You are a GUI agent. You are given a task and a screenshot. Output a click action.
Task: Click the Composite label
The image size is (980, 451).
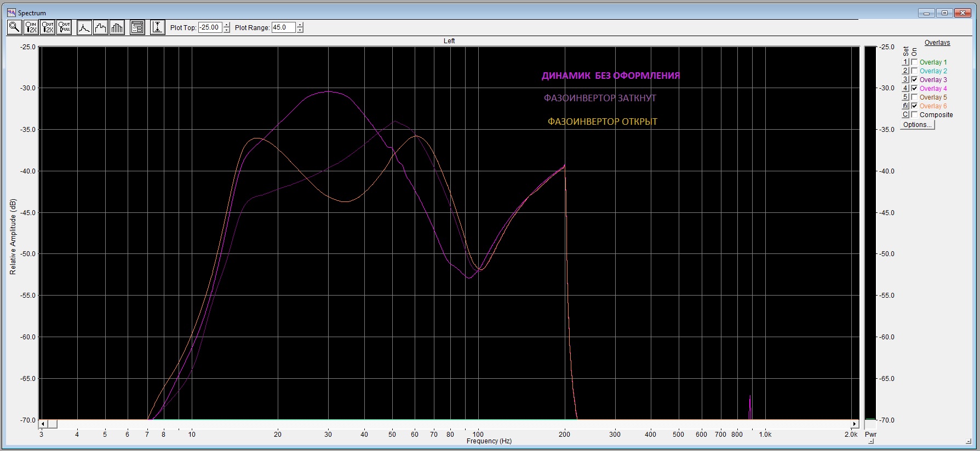tap(936, 115)
